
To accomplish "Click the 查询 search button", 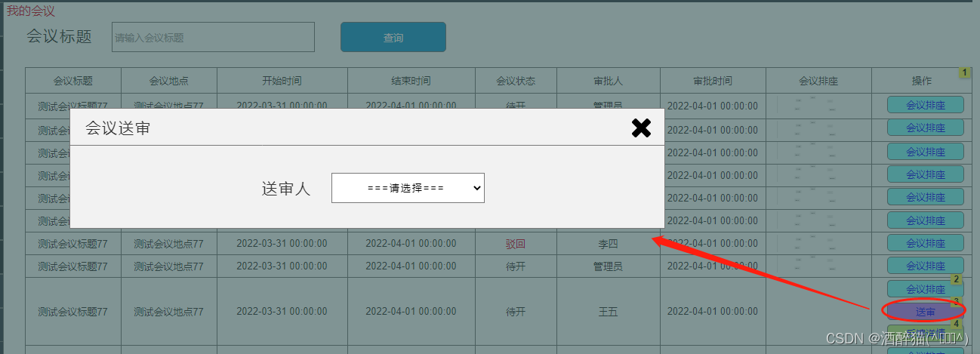I will tap(393, 37).
